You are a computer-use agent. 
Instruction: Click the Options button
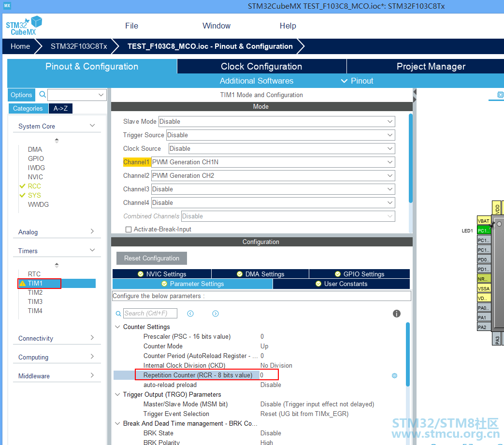(21, 95)
